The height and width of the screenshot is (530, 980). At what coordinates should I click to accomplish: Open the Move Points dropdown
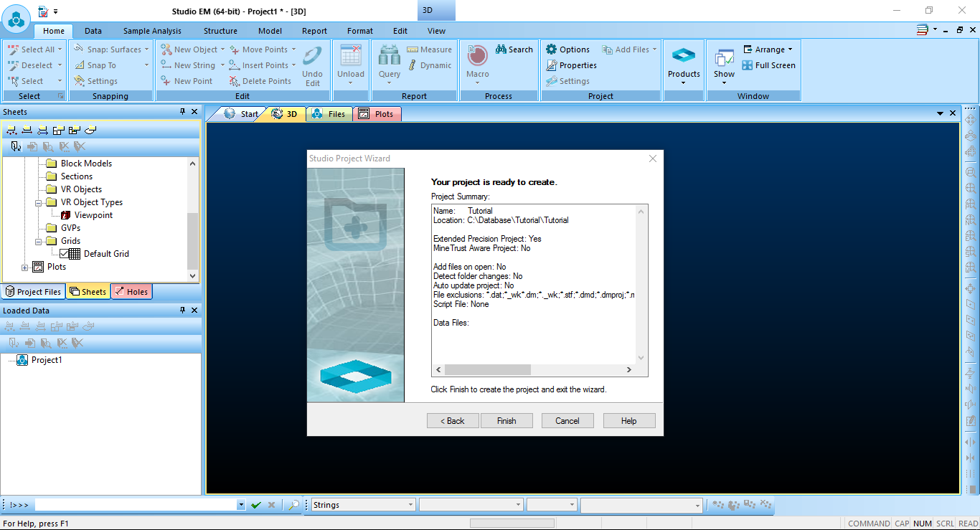click(x=293, y=49)
